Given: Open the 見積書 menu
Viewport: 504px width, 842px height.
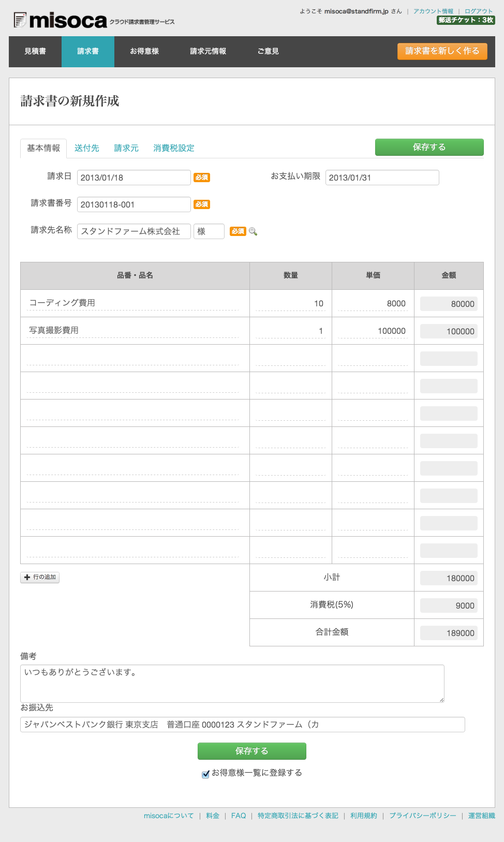Looking at the screenshot, I should 35,51.
